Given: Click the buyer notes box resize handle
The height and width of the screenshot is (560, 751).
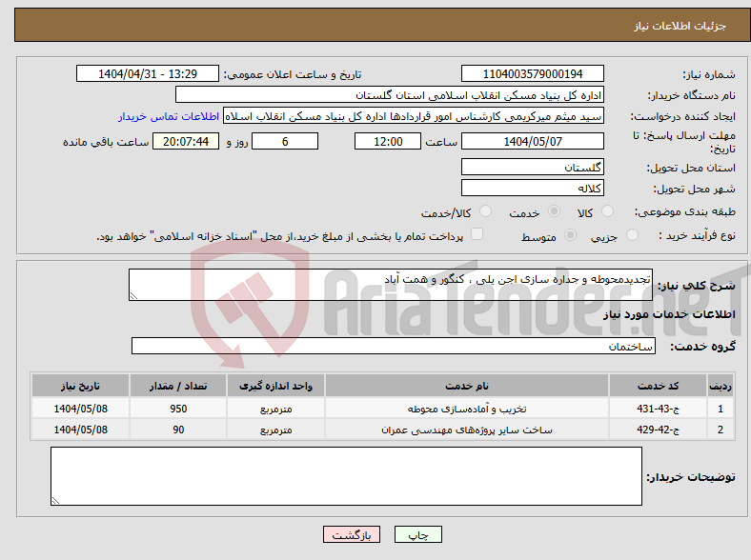Looking at the screenshot, I should coord(55,501).
